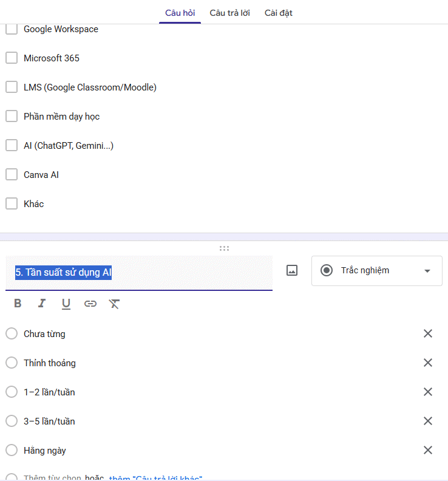Remove the 'Thỉnh thoảng' option

click(x=428, y=363)
